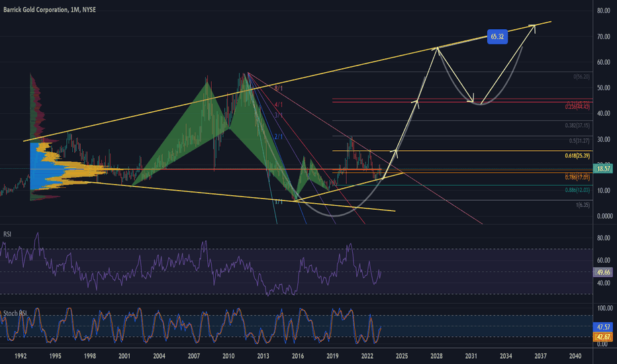
Task: Click the 1998 time axis label
Action: click(x=90, y=356)
